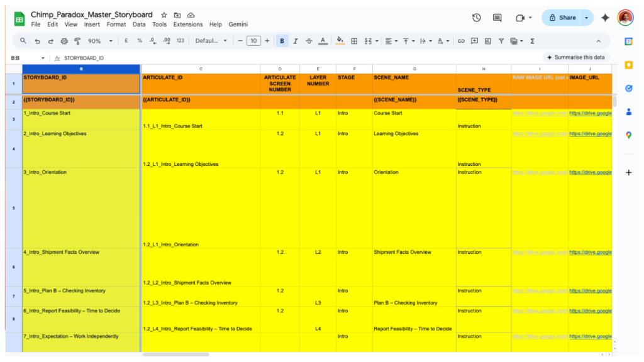The image size is (644, 362).
Task: Open the Extensions menu
Action: (187, 25)
